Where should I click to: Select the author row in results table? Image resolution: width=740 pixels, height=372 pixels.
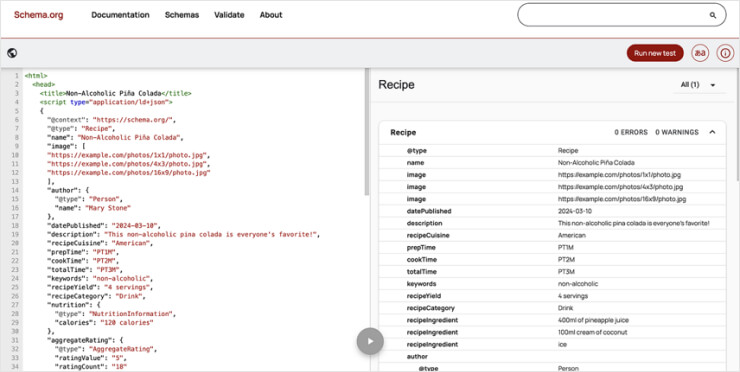point(553,356)
